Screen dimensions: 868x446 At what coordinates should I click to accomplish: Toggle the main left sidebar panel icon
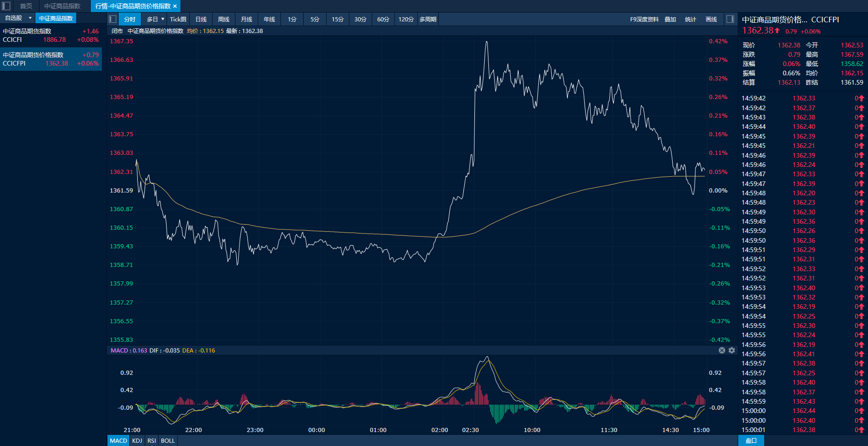tap(6, 6)
